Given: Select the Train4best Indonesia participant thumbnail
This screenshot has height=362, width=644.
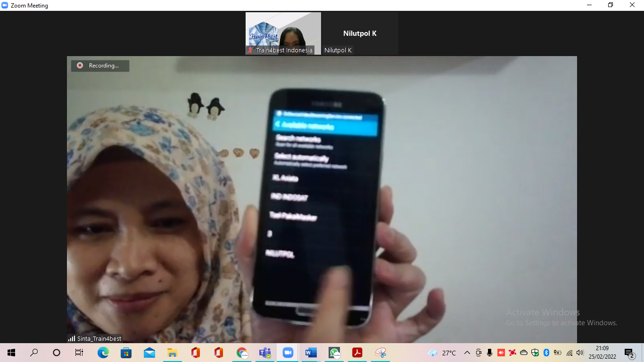Looking at the screenshot, I should [x=283, y=33].
